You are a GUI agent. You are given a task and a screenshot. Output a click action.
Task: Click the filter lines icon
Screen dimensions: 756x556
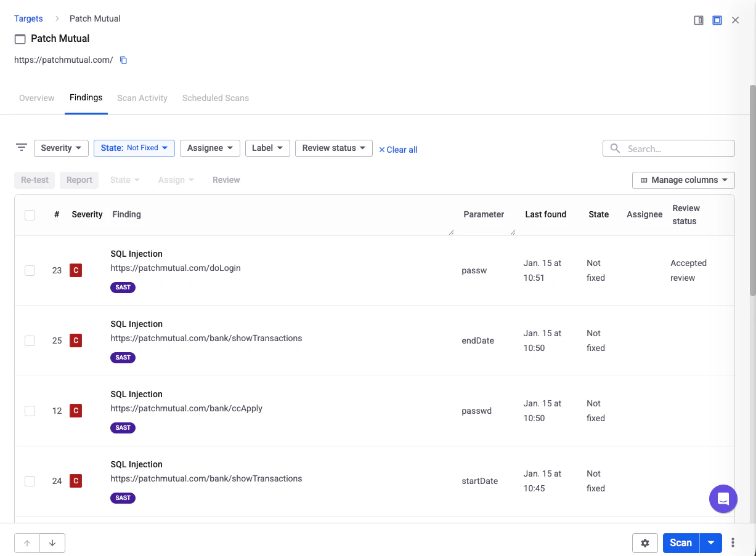(x=22, y=148)
